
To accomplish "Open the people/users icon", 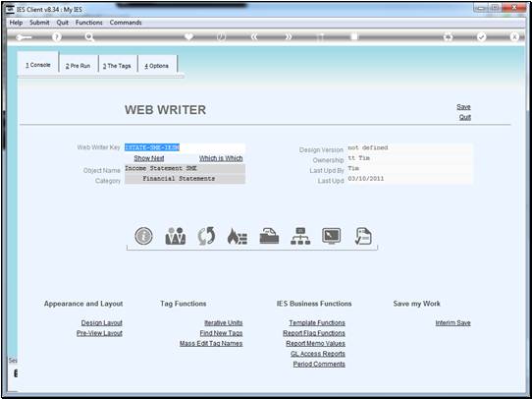I will pos(175,236).
